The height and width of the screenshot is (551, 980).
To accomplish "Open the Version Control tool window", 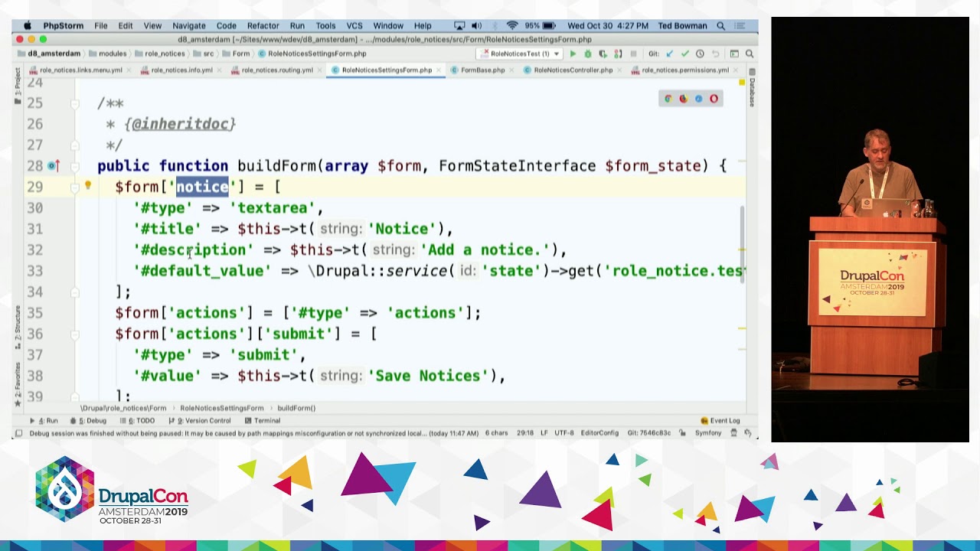I will (x=199, y=420).
